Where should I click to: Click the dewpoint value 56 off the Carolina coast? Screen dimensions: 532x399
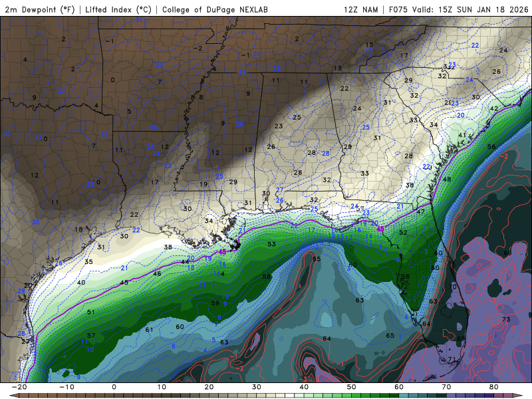[x=491, y=147]
